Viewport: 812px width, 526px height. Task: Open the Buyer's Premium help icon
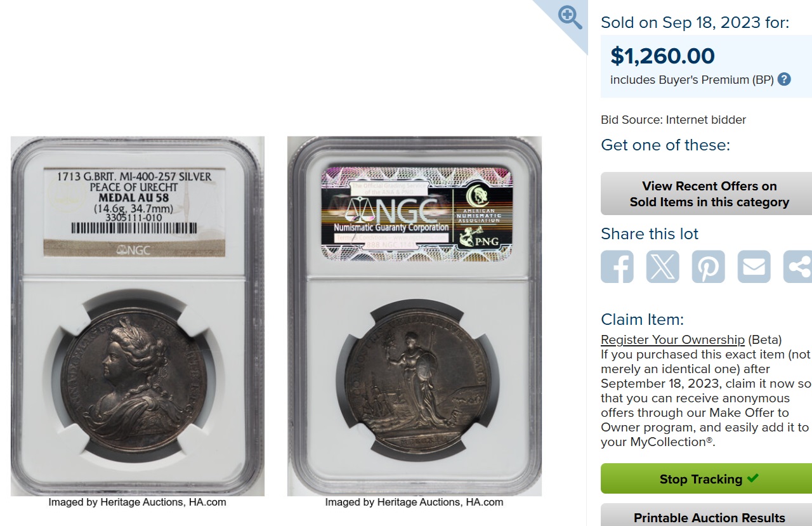pyautogui.click(x=784, y=79)
